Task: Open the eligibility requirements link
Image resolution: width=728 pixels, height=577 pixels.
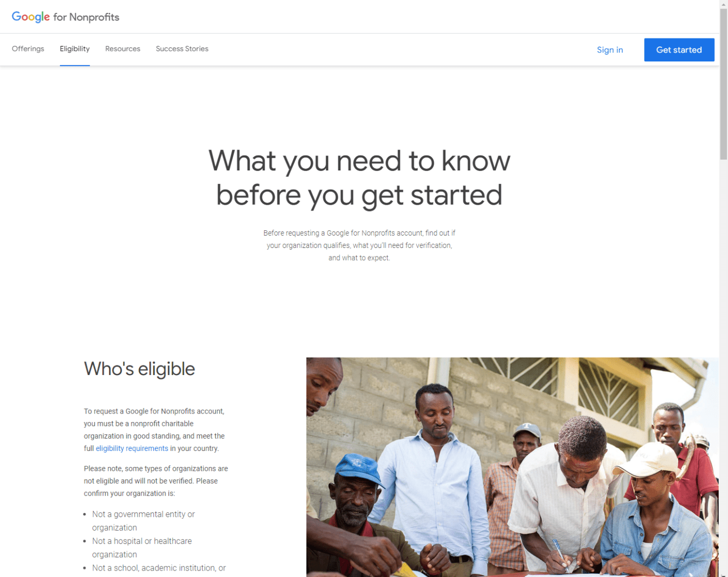Action: pos(132,448)
